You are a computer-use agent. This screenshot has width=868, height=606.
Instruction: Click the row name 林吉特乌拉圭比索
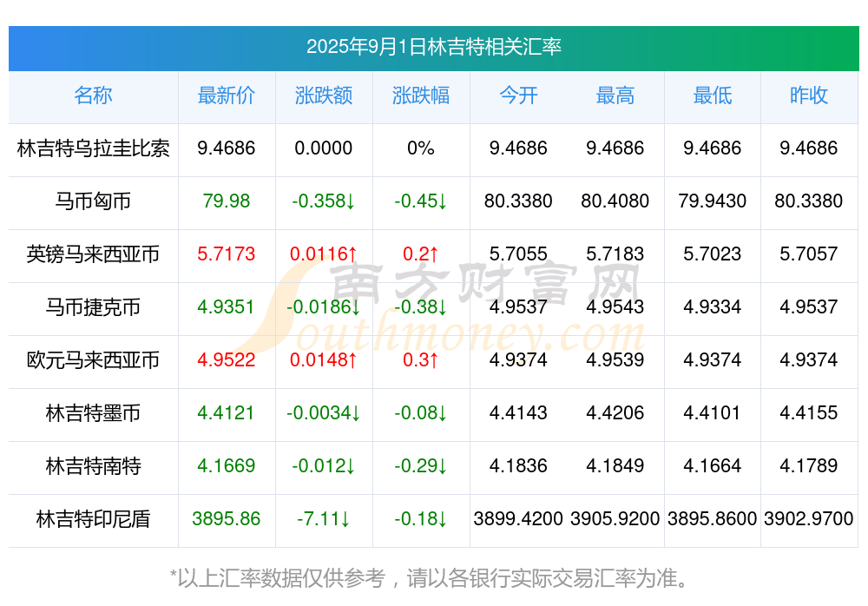[93, 148]
